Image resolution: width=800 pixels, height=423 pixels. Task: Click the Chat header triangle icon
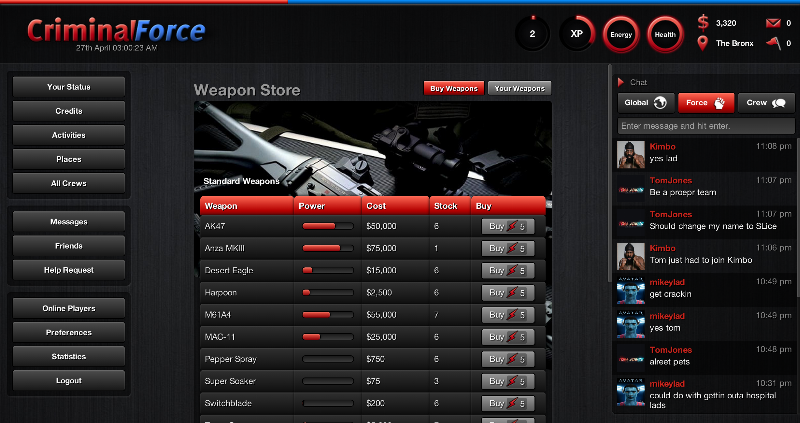(x=621, y=82)
